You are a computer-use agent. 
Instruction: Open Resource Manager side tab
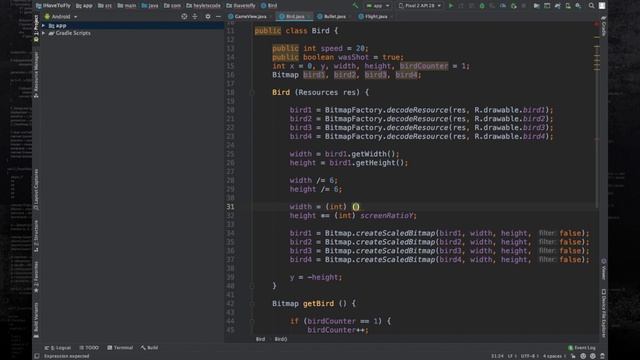(36, 74)
